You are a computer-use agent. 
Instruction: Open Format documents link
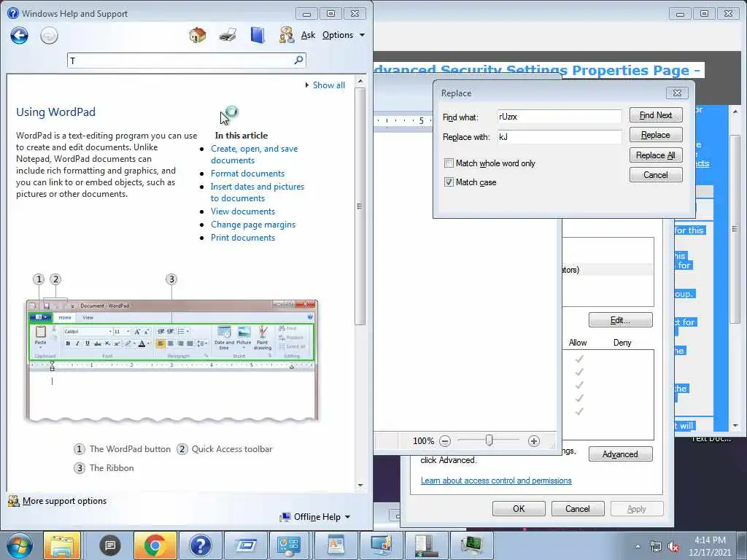pos(248,174)
